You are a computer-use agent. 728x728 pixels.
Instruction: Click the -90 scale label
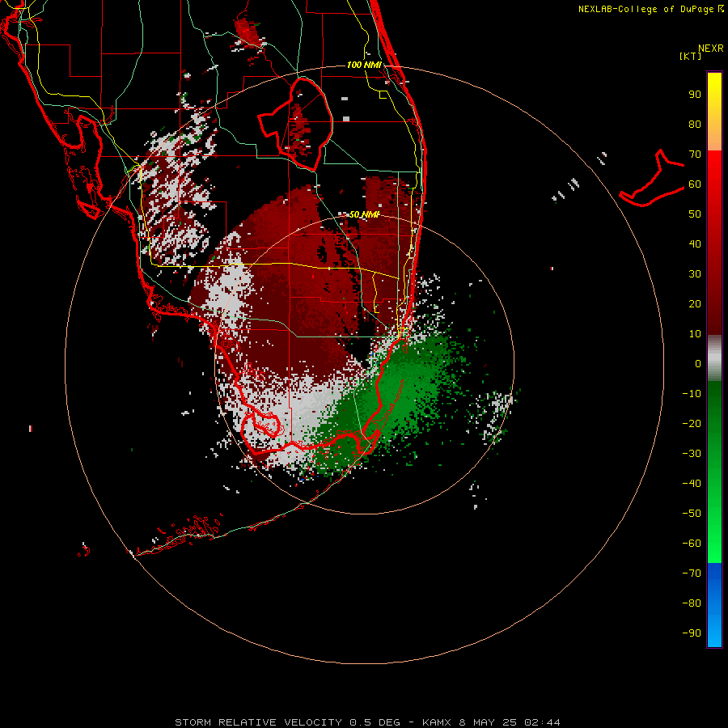(692, 633)
